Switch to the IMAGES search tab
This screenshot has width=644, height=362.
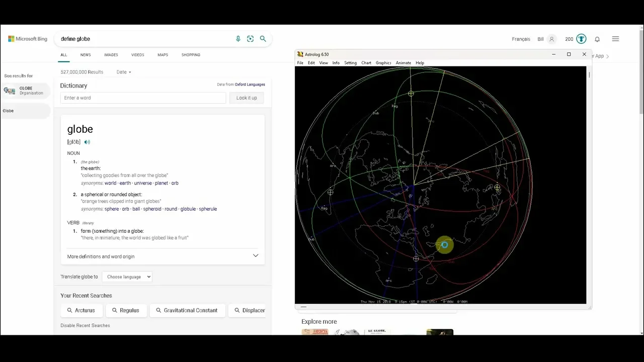tap(111, 55)
